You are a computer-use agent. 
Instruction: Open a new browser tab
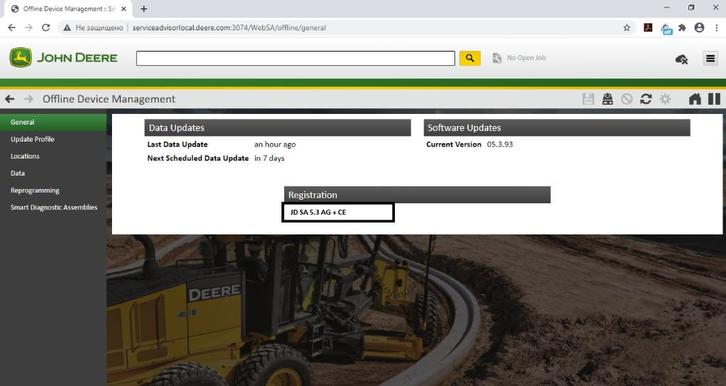144,9
